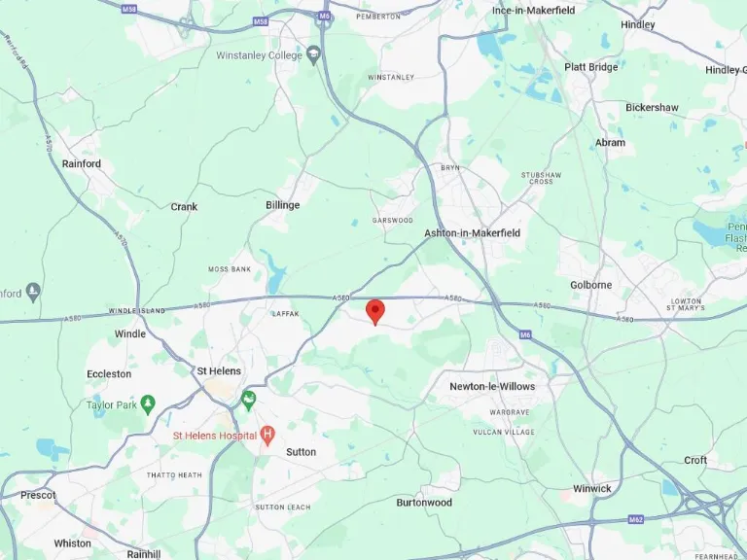747x560 pixels.
Task: Click the Windle Island junction label
Action: [137, 311]
